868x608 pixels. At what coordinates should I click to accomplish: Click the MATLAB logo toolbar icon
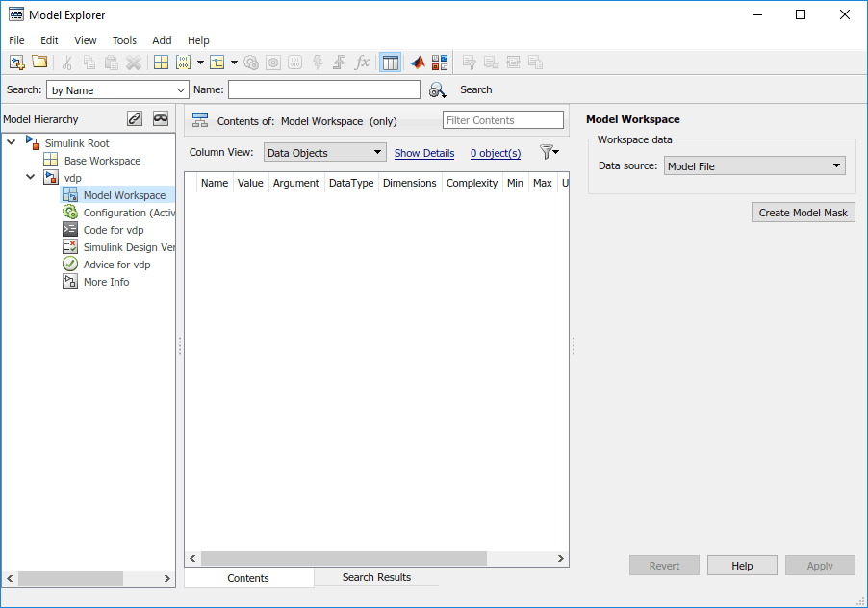coord(417,63)
